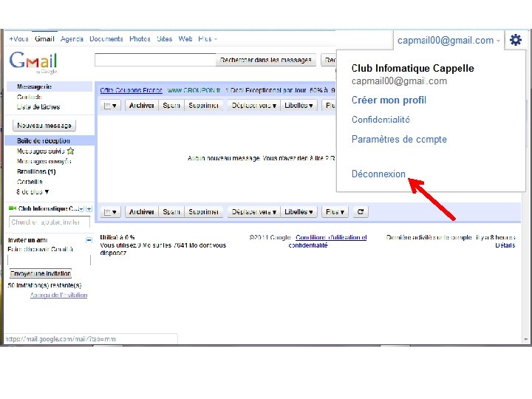Open Corbeille folder
Image resolution: width=532 pixels, height=399 pixels.
point(30,182)
